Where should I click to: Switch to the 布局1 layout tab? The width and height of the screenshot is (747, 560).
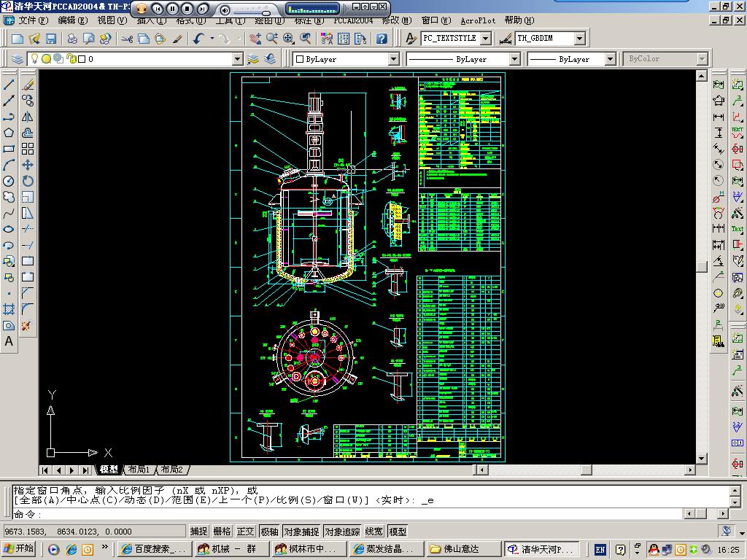[139, 470]
